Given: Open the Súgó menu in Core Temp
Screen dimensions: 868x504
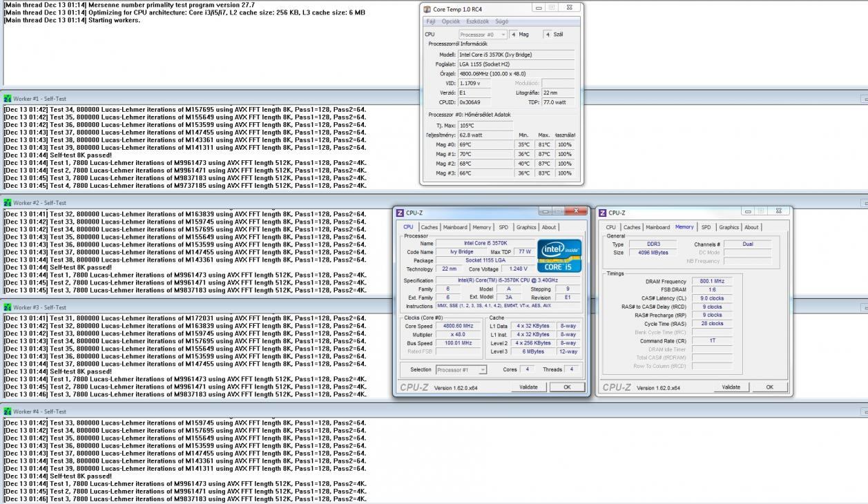Looking at the screenshot, I should [502, 21].
